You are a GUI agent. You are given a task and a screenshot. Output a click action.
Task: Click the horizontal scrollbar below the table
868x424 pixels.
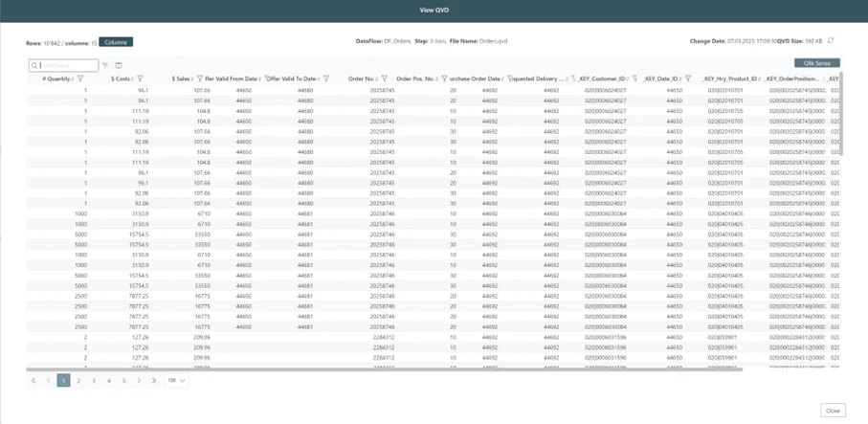pyautogui.click(x=287, y=368)
